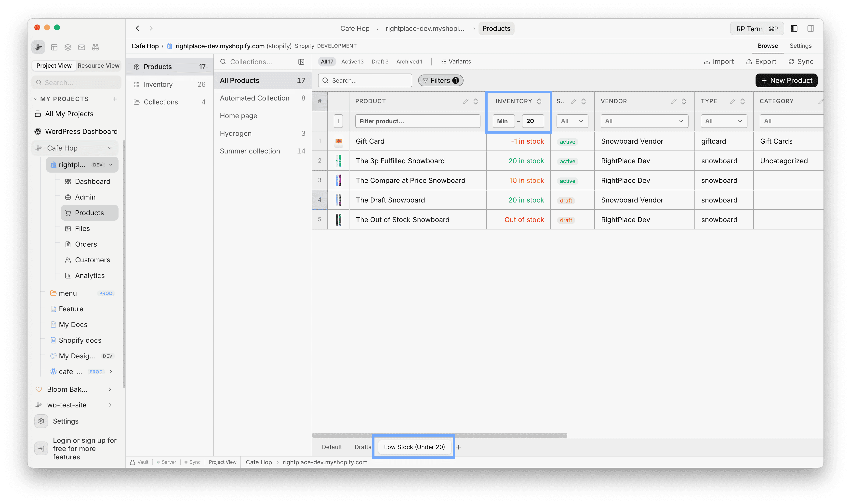
Task: Click the collapse collections panel icon
Action: (x=301, y=62)
